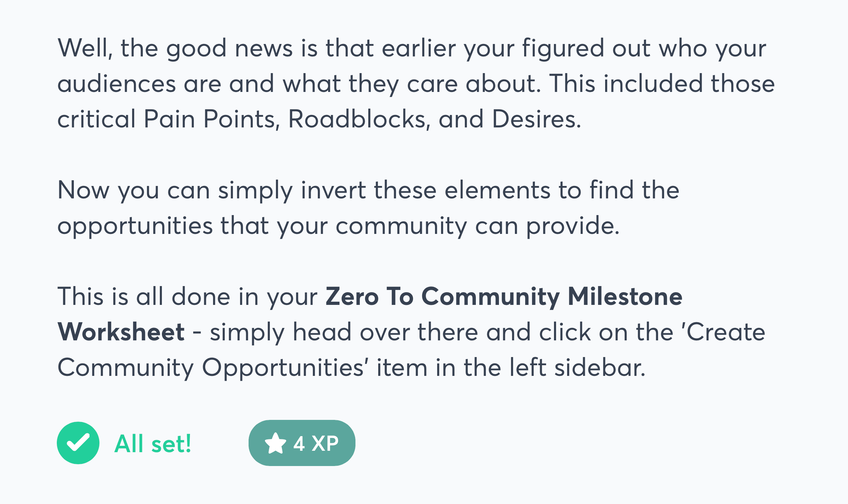Click the green checkmark circle icon
The image size is (848, 504).
78,443
